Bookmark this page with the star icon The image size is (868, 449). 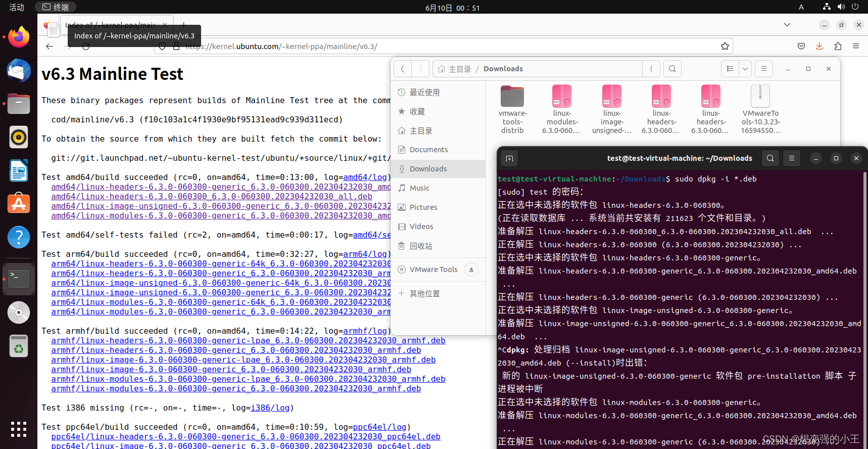[725, 46]
